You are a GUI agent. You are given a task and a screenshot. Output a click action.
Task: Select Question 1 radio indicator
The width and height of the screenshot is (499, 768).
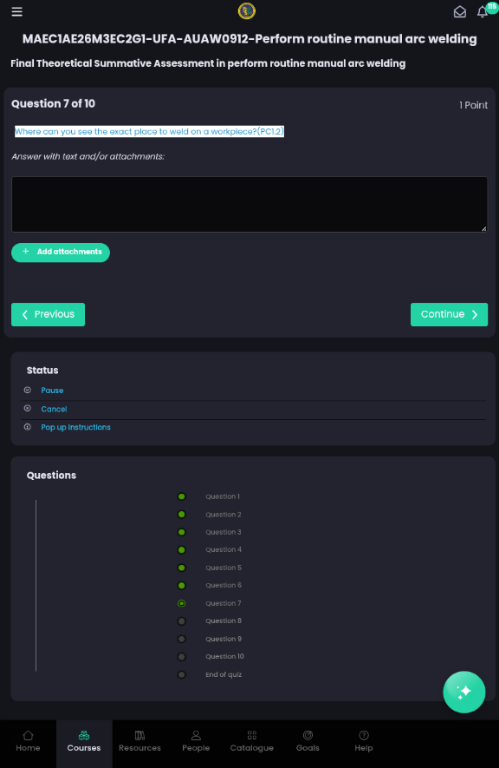[x=181, y=497]
